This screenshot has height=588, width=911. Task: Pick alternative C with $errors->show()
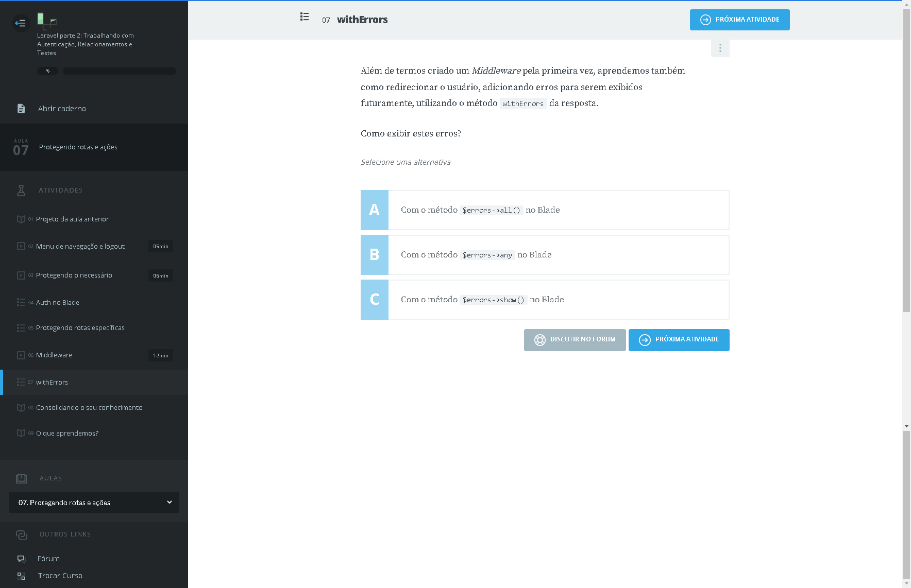tap(545, 300)
